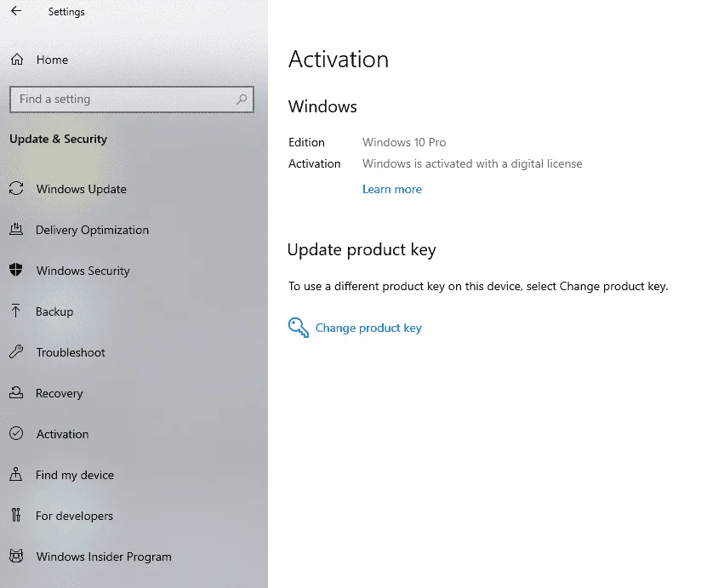Image resolution: width=701 pixels, height=588 pixels.
Task: Click 'To use a different product key' description
Action: 478,286
